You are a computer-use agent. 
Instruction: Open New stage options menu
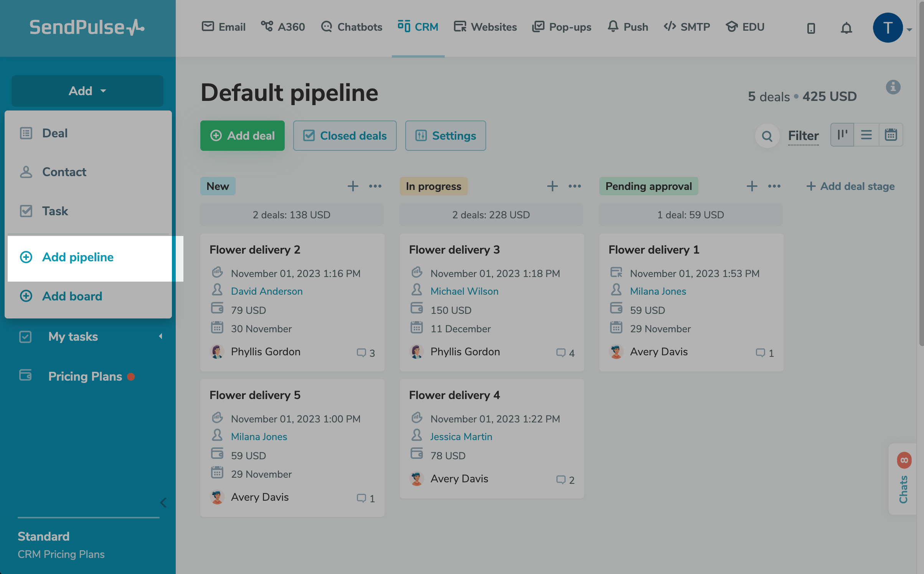point(375,186)
